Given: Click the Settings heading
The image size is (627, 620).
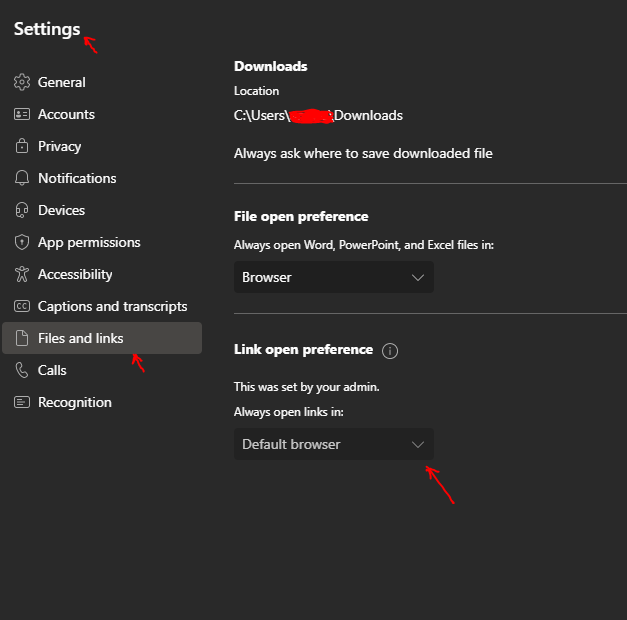Looking at the screenshot, I should (47, 29).
